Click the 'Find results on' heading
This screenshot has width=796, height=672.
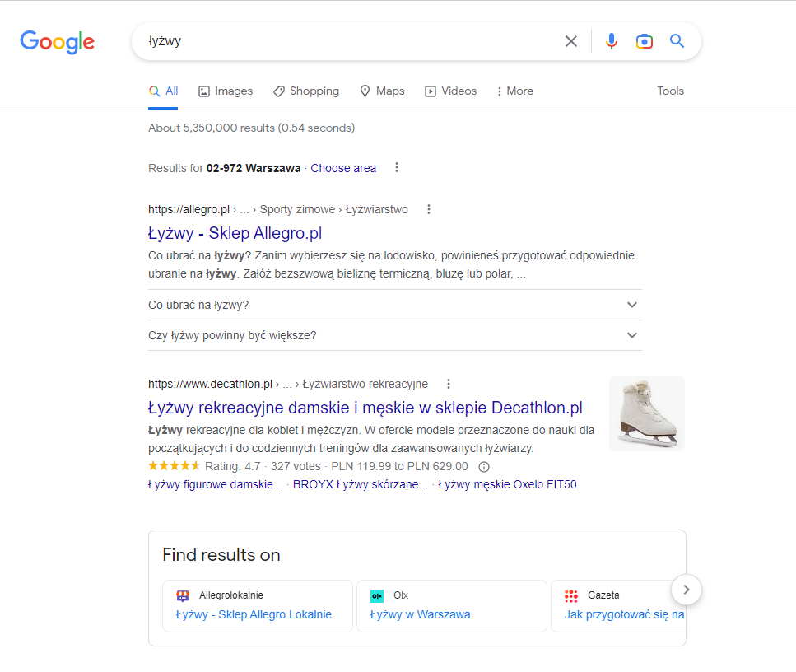click(x=221, y=555)
